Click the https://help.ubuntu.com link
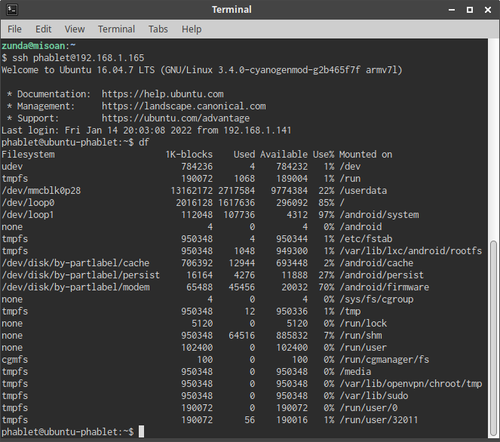 coord(163,94)
